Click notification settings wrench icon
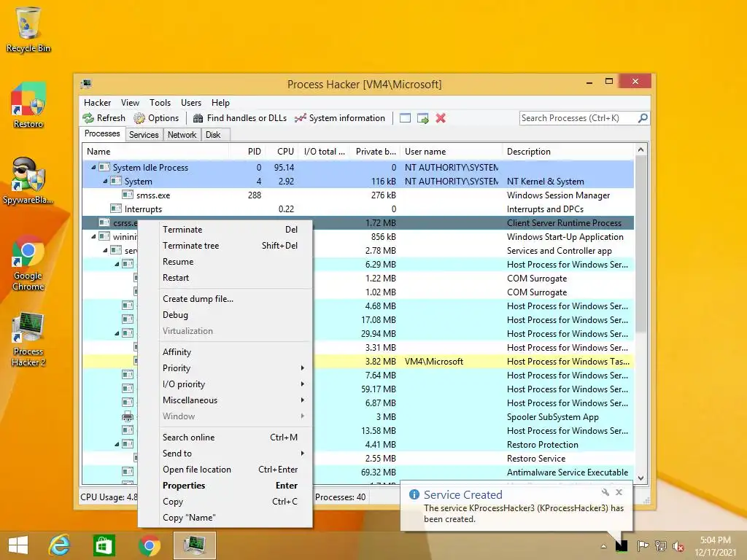This screenshot has width=747, height=560. [605, 492]
